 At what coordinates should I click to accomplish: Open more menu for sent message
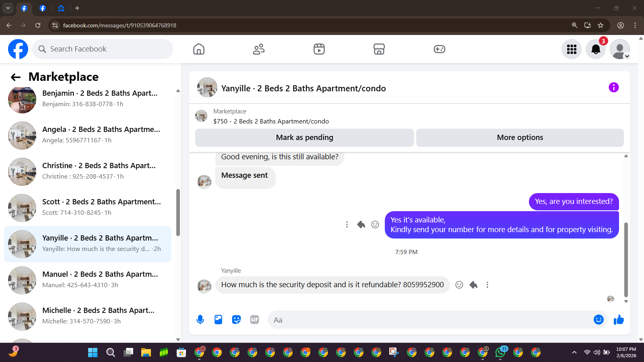[x=347, y=224]
